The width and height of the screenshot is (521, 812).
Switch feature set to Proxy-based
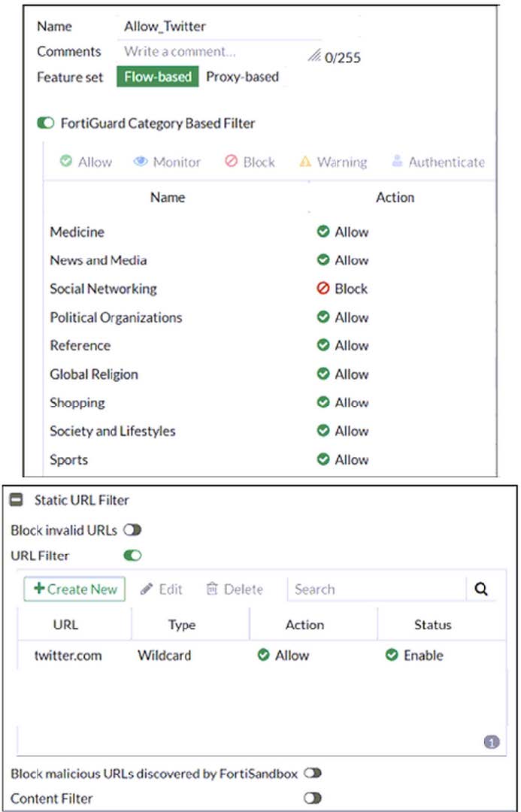(242, 77)
